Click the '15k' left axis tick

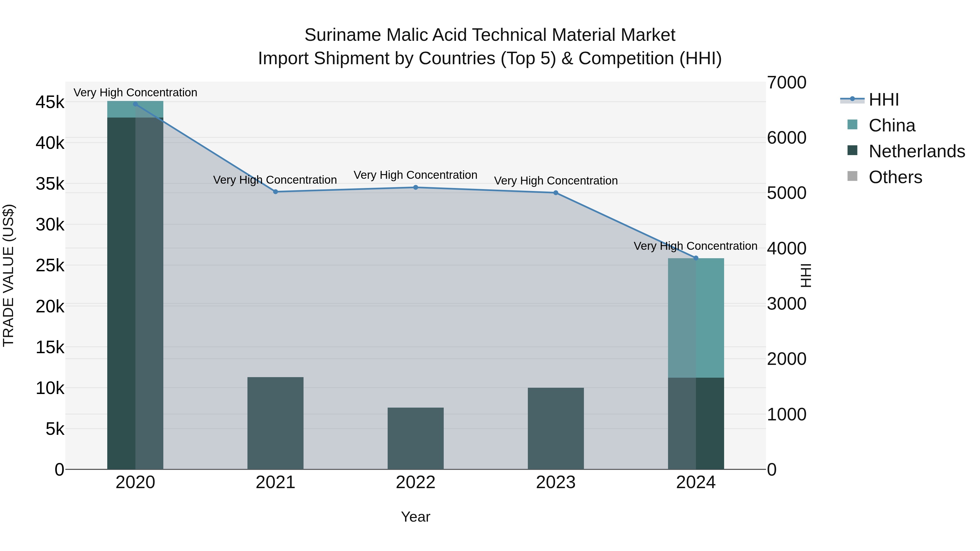click(x=50, y=347)
